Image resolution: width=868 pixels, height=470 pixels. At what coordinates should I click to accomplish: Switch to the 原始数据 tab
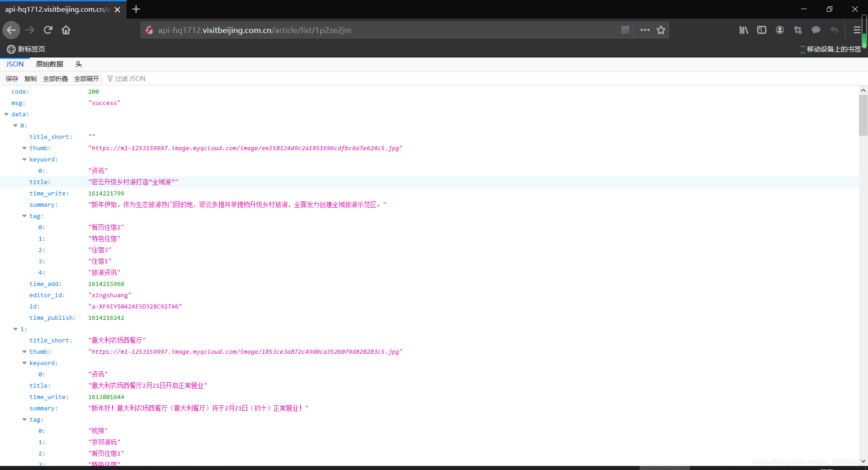pos(49,64)
